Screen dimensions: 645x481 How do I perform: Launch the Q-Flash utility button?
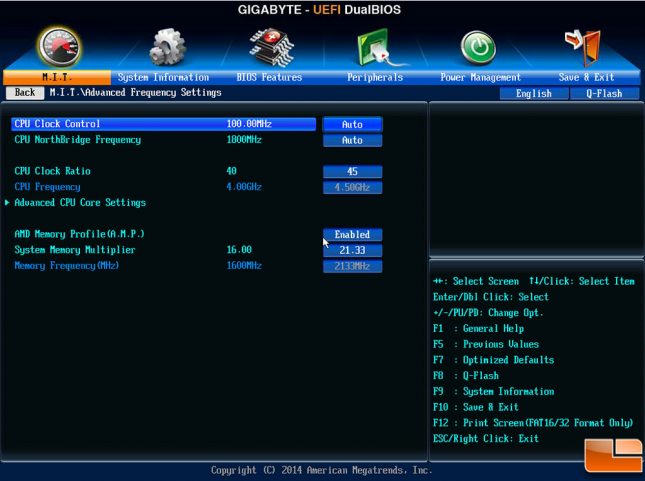[x=604, y=93]
